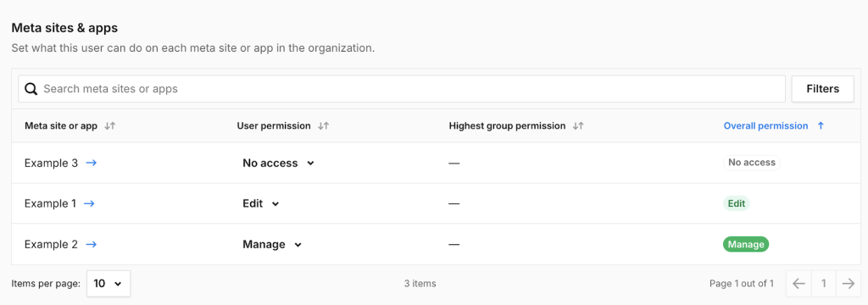Viewport: 868px width, 305px height.
Task: Click the Meta site or app column header
Action: (x=61, y=125)
